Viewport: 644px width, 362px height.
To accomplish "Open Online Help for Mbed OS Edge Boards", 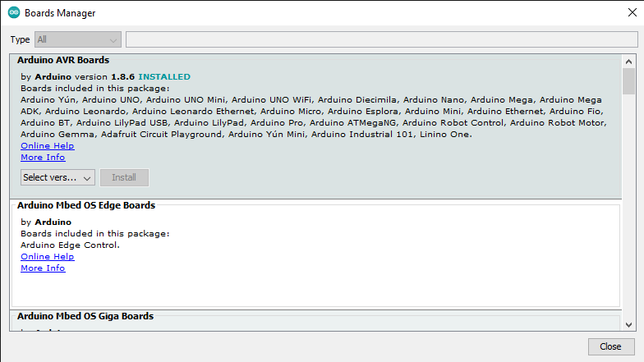I will (x=48, y=256).
